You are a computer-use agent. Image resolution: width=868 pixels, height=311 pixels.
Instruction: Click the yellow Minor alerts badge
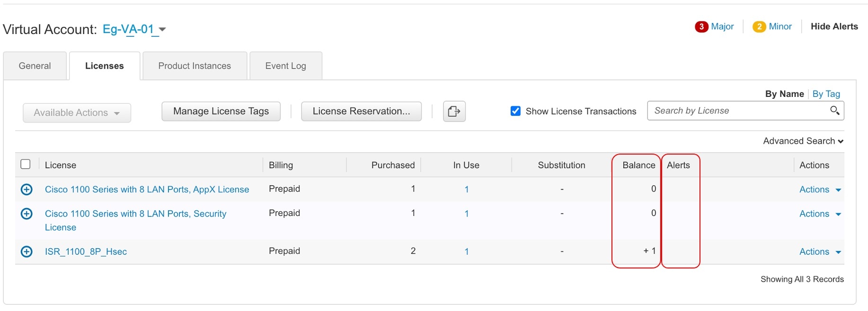(759, 27)
